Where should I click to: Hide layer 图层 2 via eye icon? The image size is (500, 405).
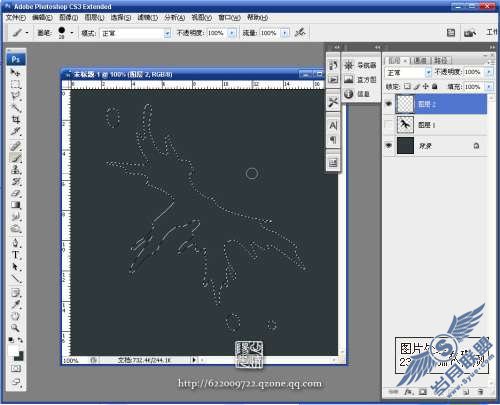tap(389, 104)
